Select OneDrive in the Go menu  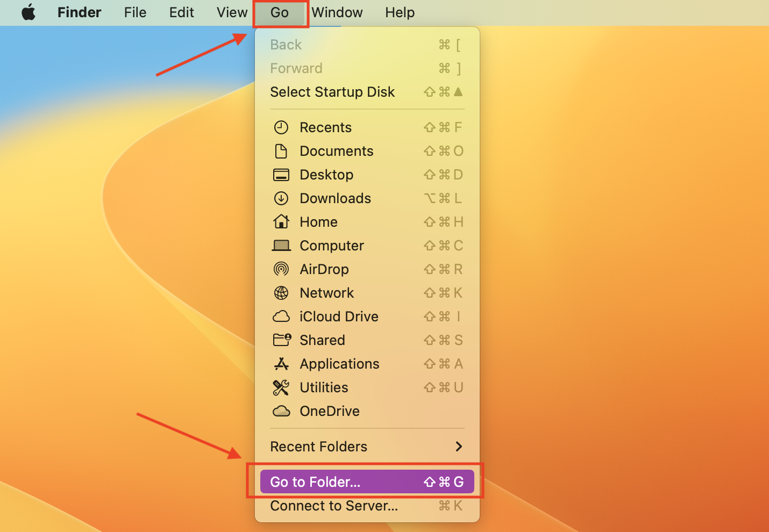tap(329, 411)
